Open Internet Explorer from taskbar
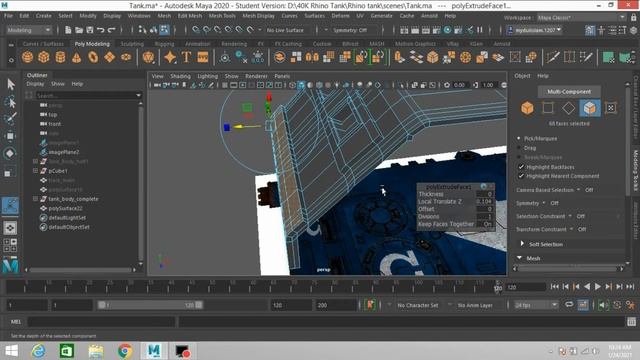The width and height of the screenshot is (640, 360). coord(39,351)
